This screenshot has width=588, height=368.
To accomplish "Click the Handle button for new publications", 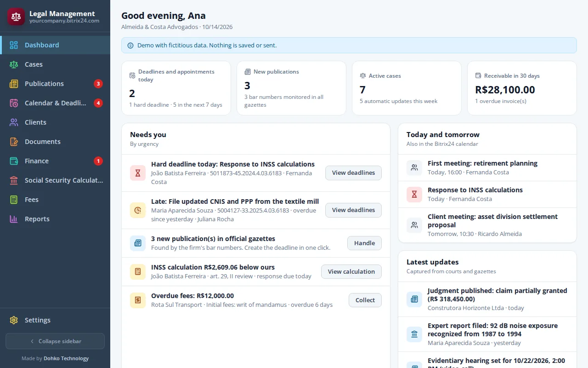I will 364,243.
